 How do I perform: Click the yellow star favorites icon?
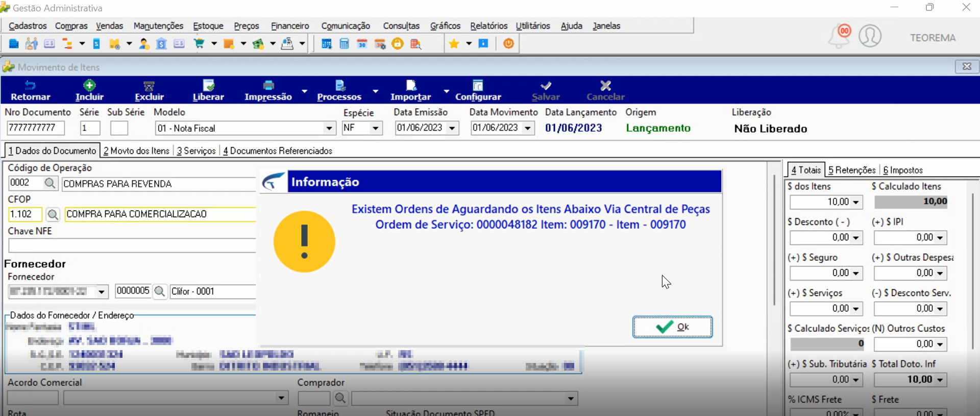(454, 44)
